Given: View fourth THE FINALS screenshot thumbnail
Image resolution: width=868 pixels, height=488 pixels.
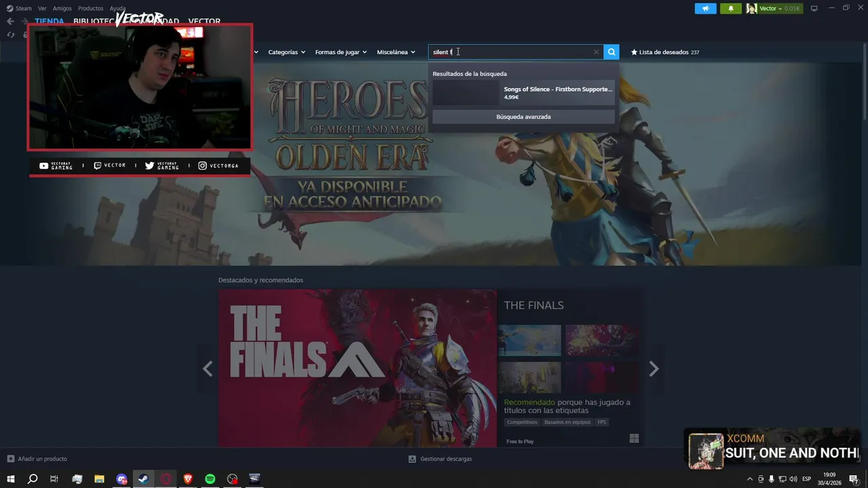Looking at the screenshot, I should tap(602, 378).
